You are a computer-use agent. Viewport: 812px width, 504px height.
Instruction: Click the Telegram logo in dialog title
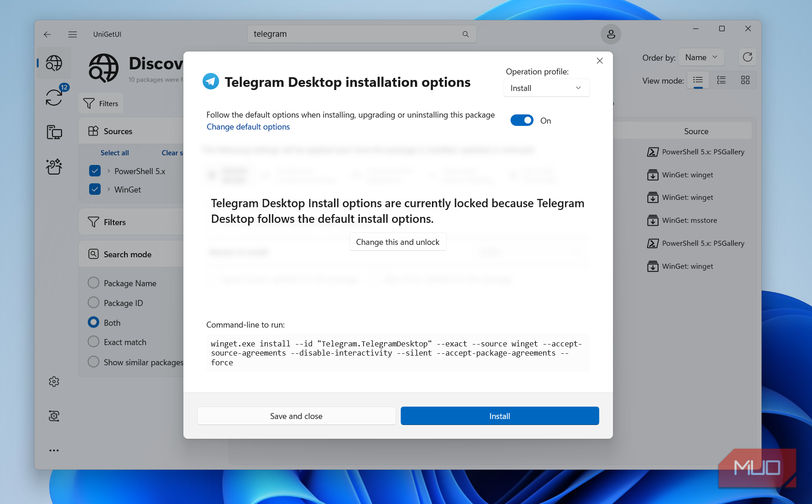211,82
